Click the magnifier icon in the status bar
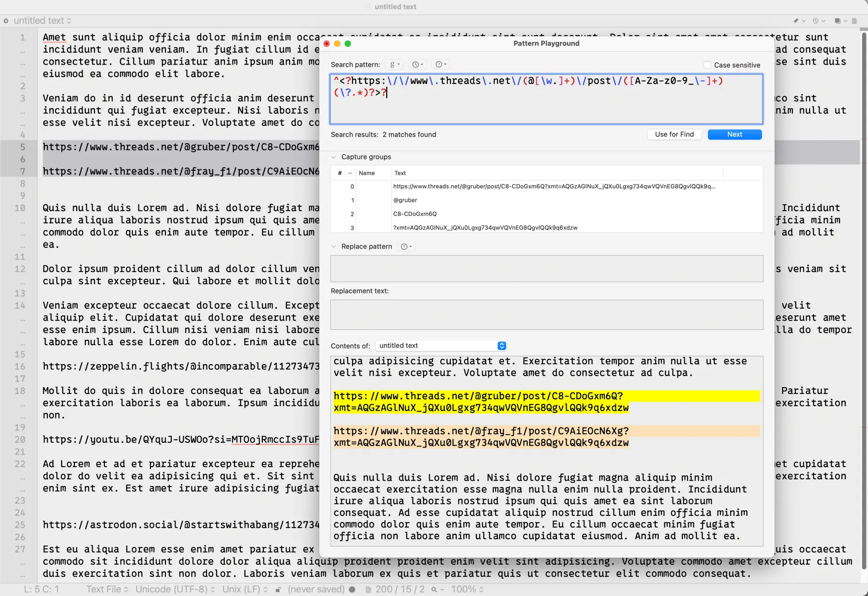 [x=434, y=589]
